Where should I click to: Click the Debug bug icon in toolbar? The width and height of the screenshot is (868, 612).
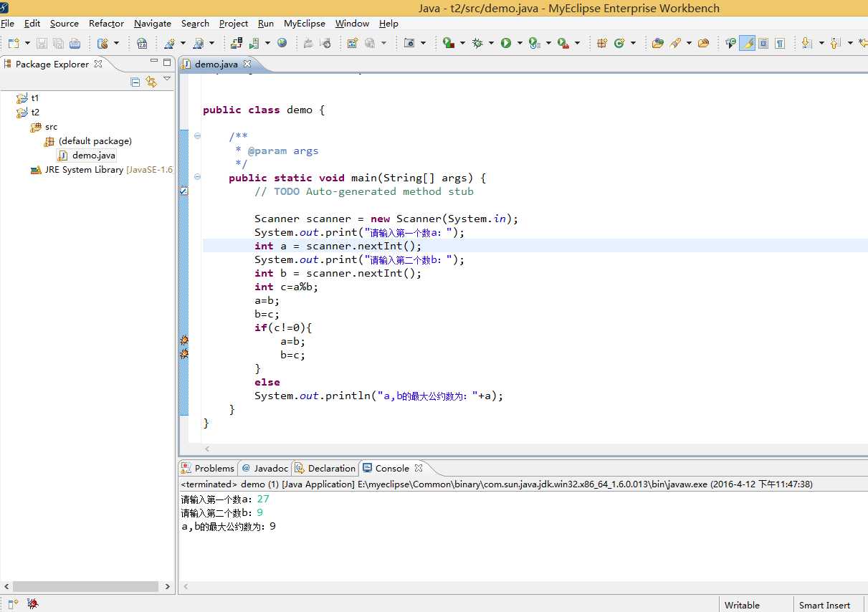(x=478, y=43)
